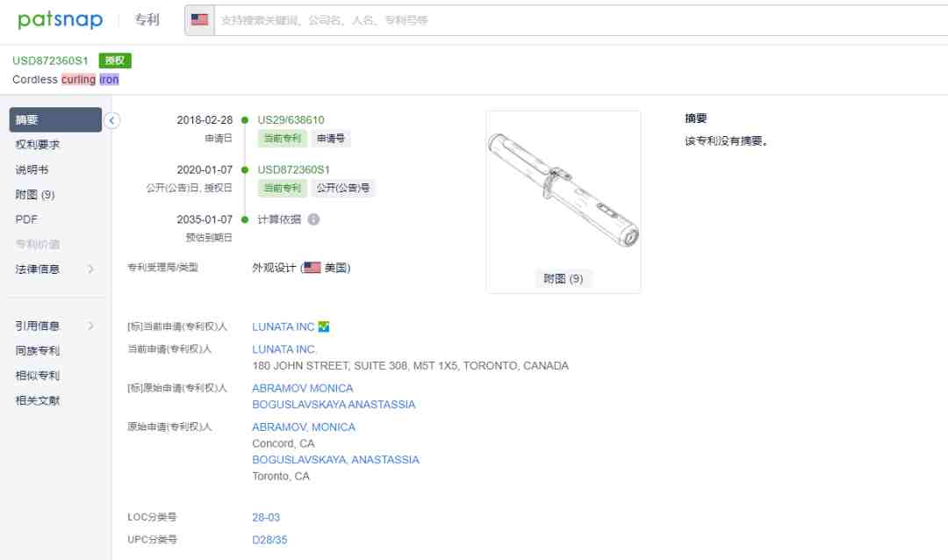This screenshot has width=948, height=560.
Task: Collapse the sidebar with the chevron button
Action: tap(111, 120)
